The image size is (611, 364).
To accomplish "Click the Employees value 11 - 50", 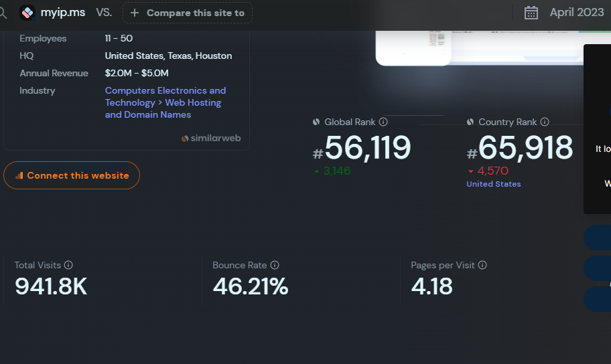I will pyautogui.click(x=119, y=38).
